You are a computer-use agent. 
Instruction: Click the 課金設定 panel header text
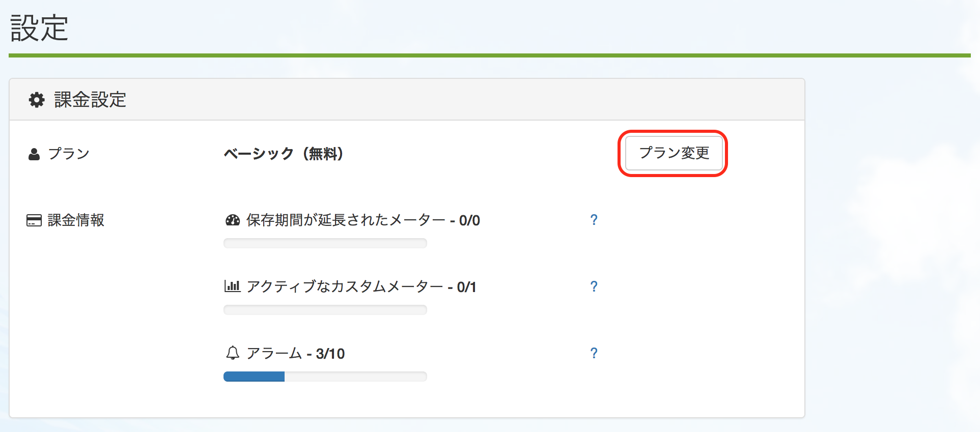click(90, 100)
